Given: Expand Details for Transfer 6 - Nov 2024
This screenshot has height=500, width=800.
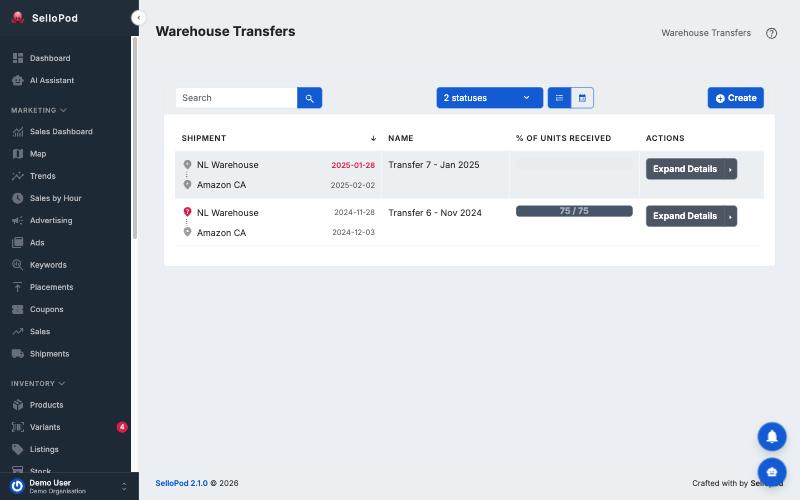Looking at the screenshot, I should (x=685, y=216).
